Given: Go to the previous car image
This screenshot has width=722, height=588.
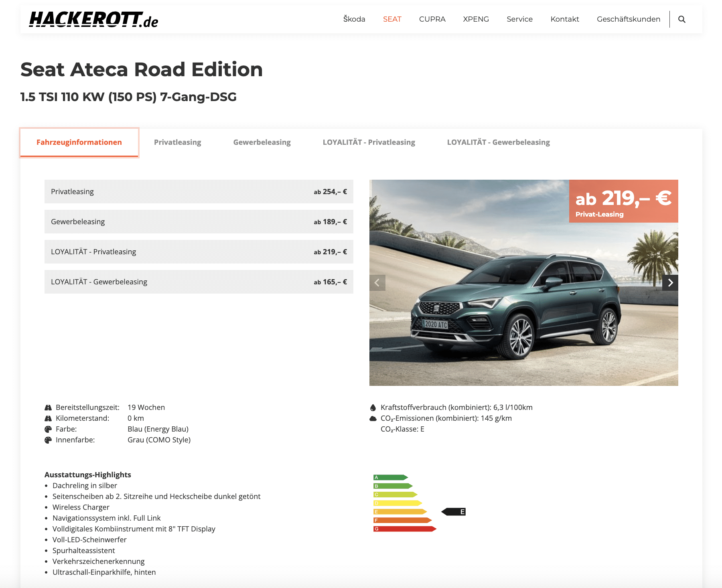Looking at the screenshot, I should point(377,283).
